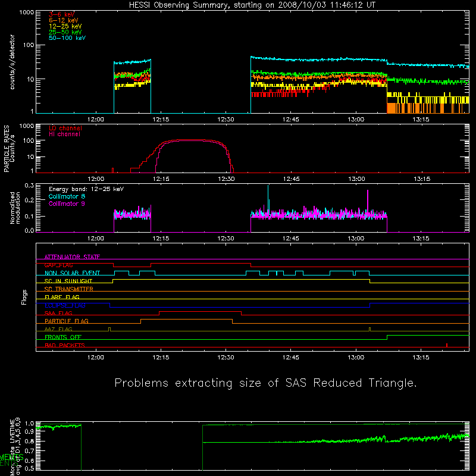Click the peak of the red LO channel curve
This screenshot has width=476, height=476.
pyautogui.click(x=191, y=140)
